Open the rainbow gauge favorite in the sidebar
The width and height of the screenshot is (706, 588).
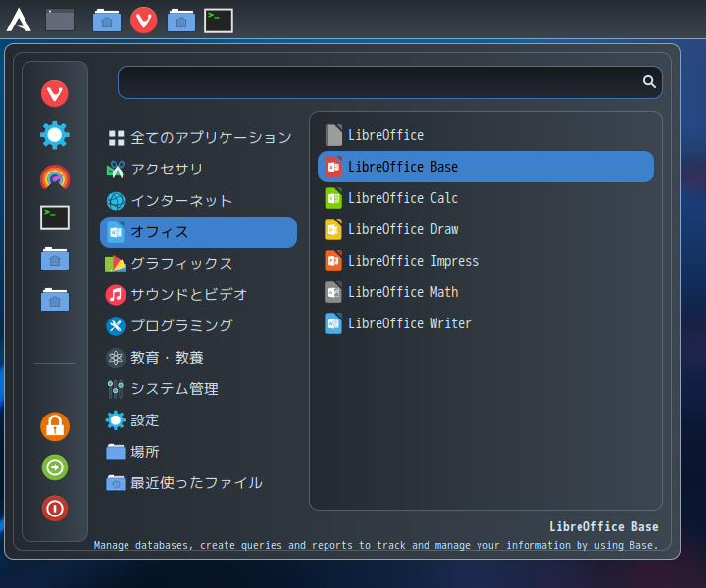coord(55,176)
